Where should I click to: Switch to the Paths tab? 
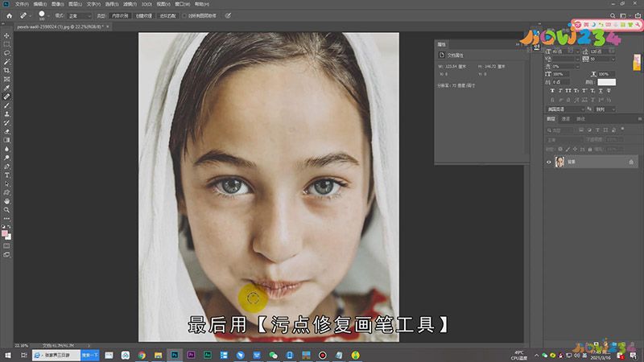pyautogui.click(x=580, y=119)
